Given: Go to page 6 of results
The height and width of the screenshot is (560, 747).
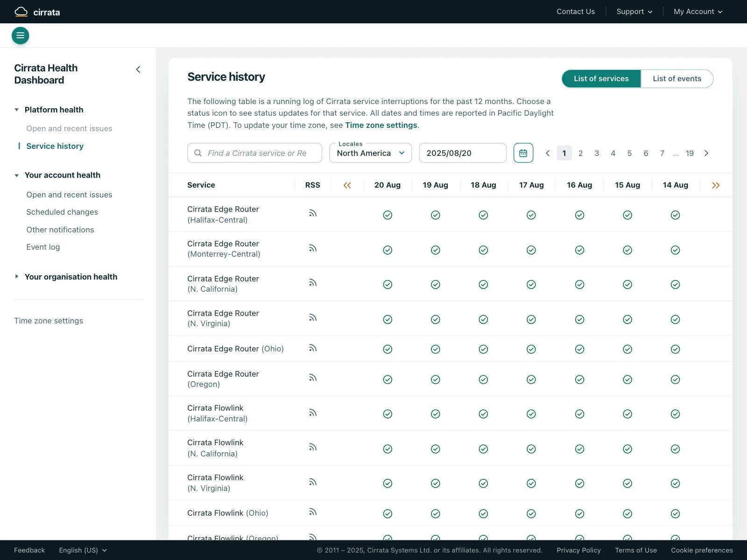Looking at the screenshot, I should 646,153.
